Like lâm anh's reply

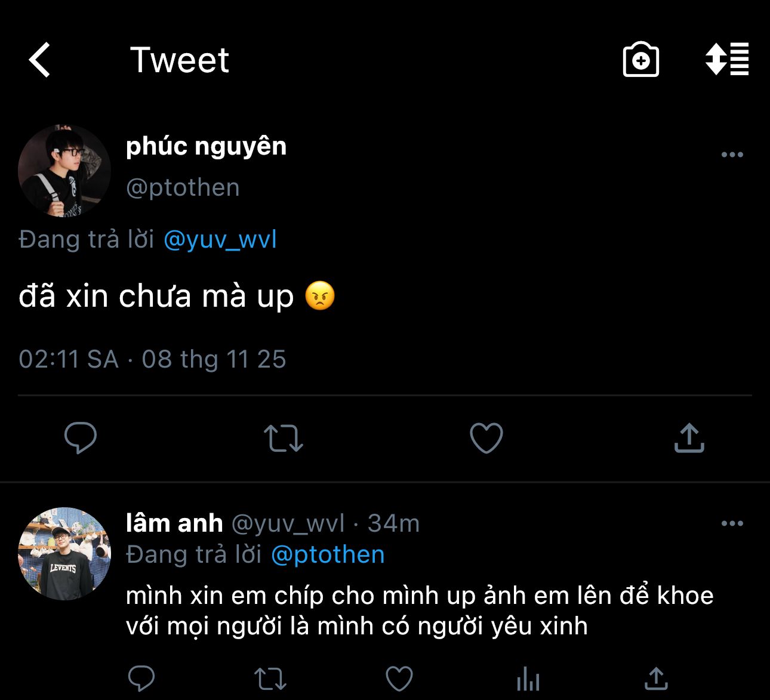coord(399,679)
